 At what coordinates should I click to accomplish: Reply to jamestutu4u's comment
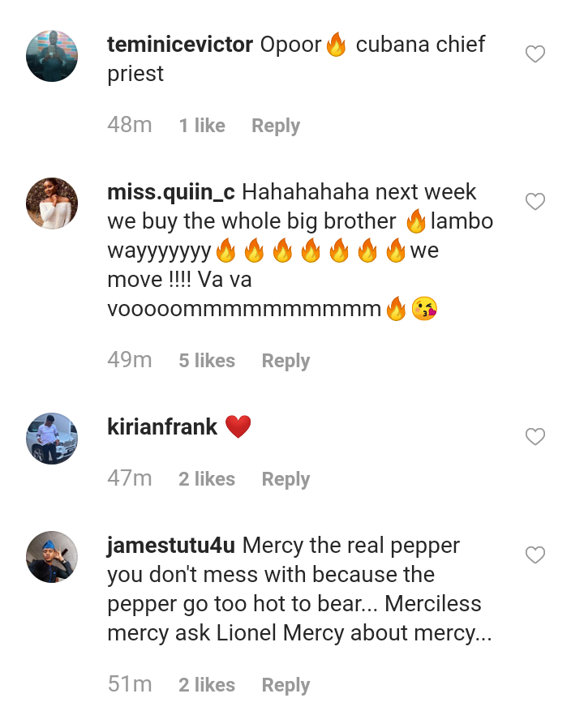point(286,685)
